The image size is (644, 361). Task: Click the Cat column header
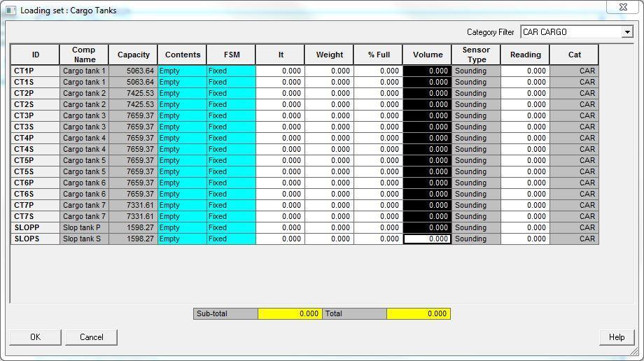[x=574, y=55]
